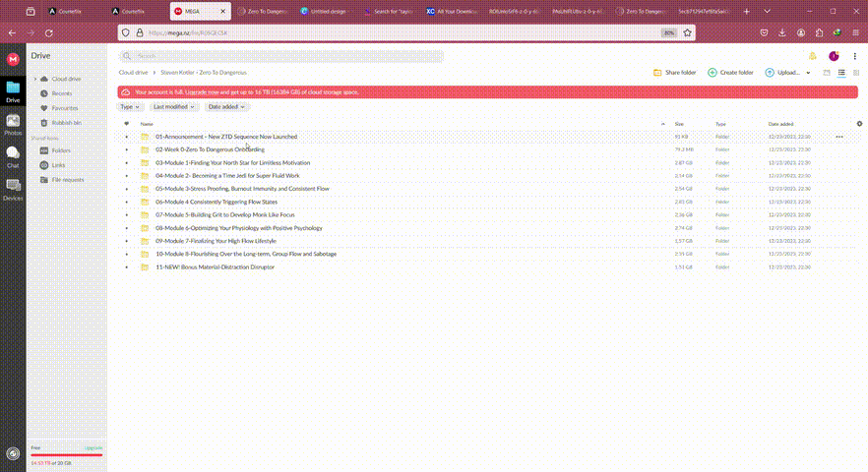Sort by the Size column header

coord(679,124)
